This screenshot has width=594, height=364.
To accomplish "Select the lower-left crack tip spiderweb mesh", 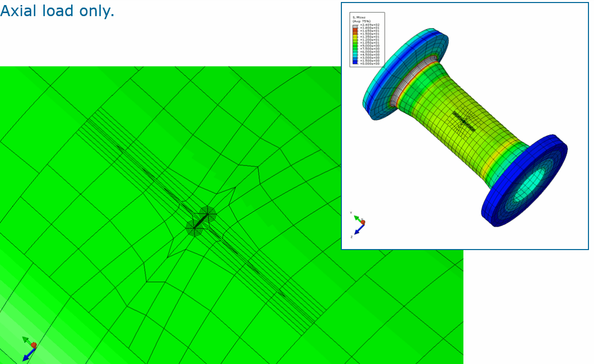I will 195,227.
